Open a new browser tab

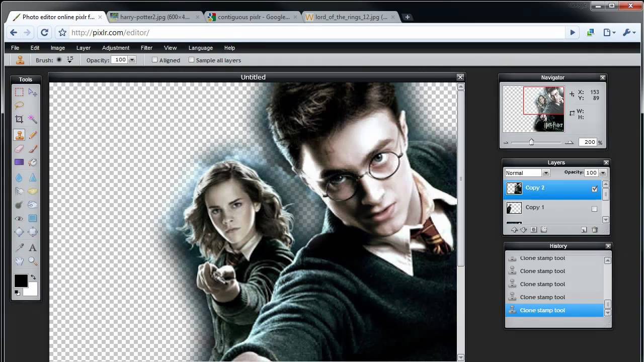tap(408, 17)
